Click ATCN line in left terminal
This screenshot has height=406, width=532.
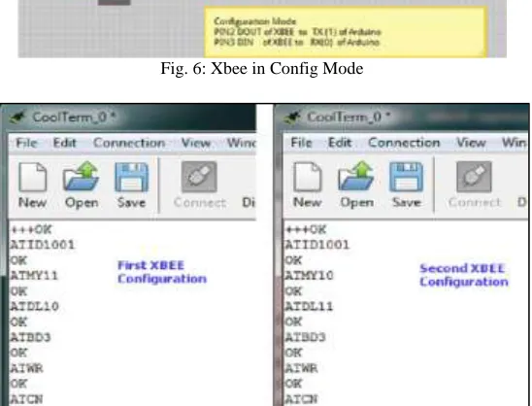tap(26, 399)
